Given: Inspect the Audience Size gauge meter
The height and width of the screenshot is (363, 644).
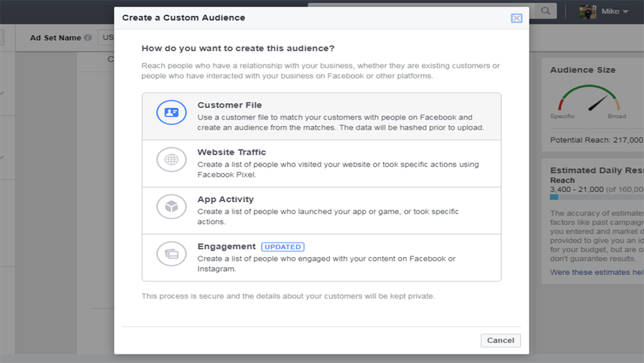Looking at the screenshot, I should [x=589, y=98].
